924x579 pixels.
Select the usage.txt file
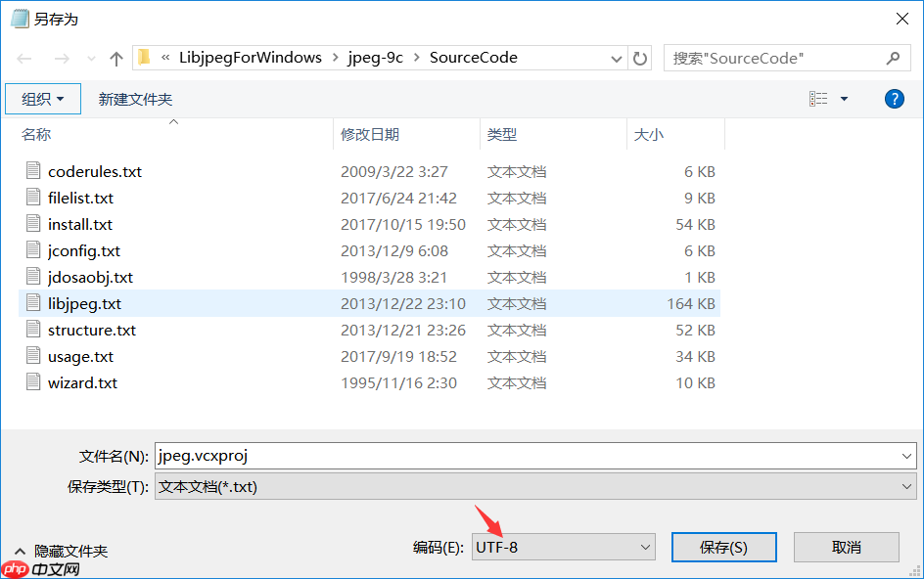click(x=80, y=356)
